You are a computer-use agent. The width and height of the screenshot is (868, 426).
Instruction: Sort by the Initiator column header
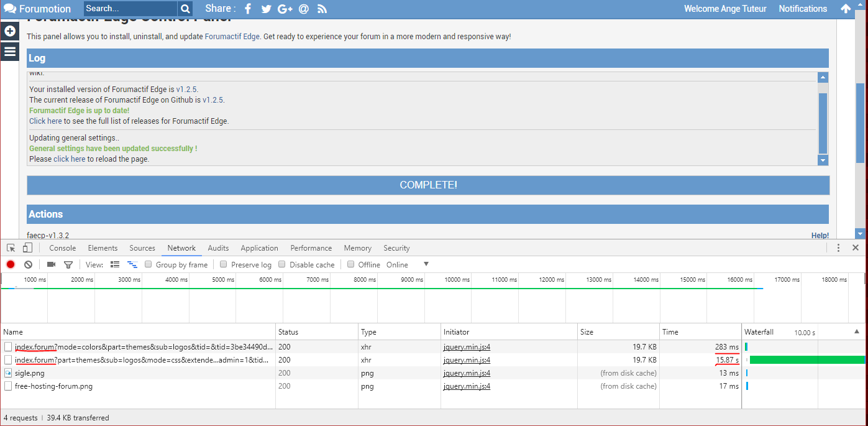click(x=509, y=332)
